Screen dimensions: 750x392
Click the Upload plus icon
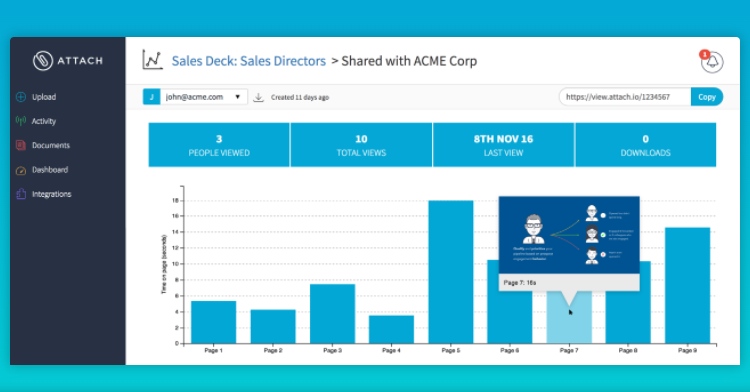click(x=21, y=97)
